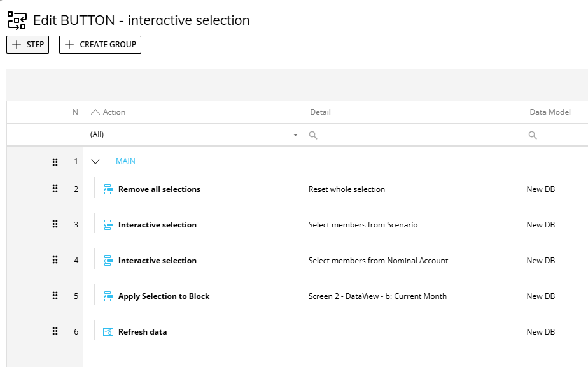Screen dimensions: 588x367
Task: Click the procedure icon beside Edit BUTTON title
Action: [17, 20]
